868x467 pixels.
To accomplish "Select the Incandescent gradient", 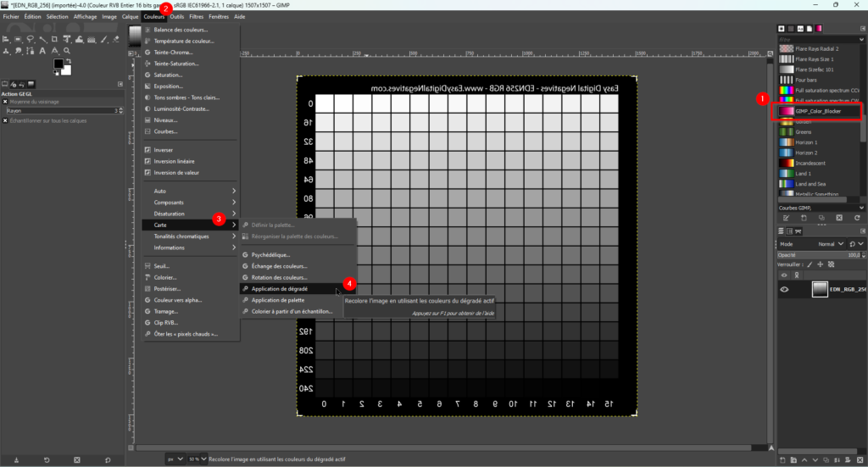I will [x=819, y=164].
